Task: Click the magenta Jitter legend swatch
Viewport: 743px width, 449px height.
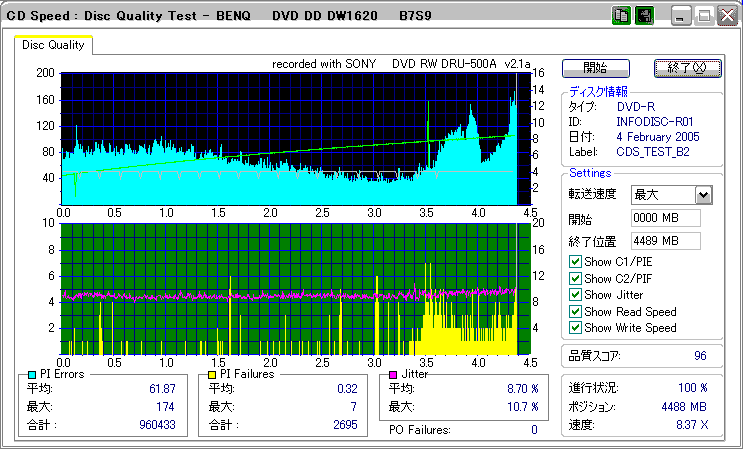Action: pyautogui.click(x=393, y=374)
